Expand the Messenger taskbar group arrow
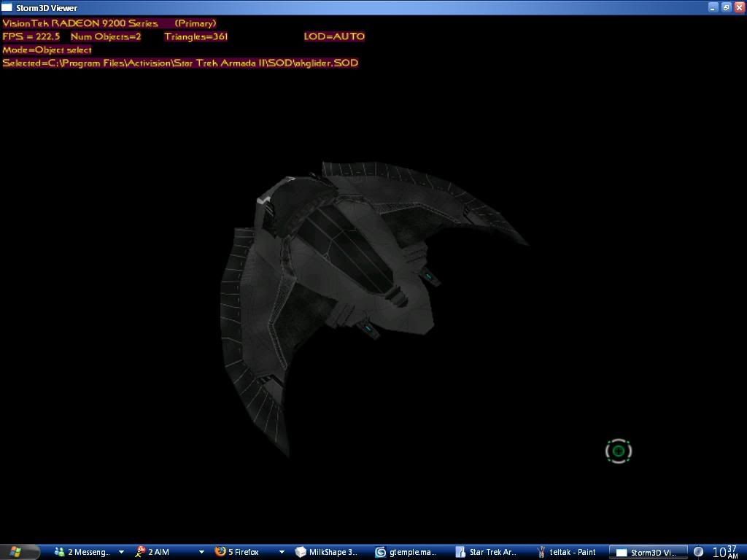 coord(122,552)
